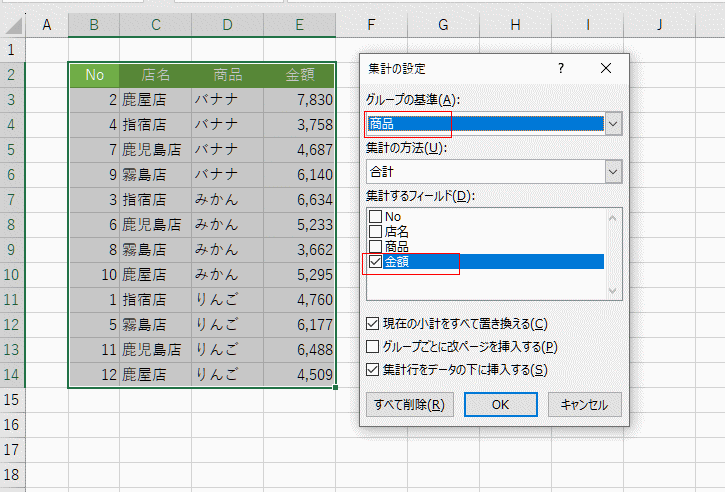Click cell with amount 6,177

[300, 325]
